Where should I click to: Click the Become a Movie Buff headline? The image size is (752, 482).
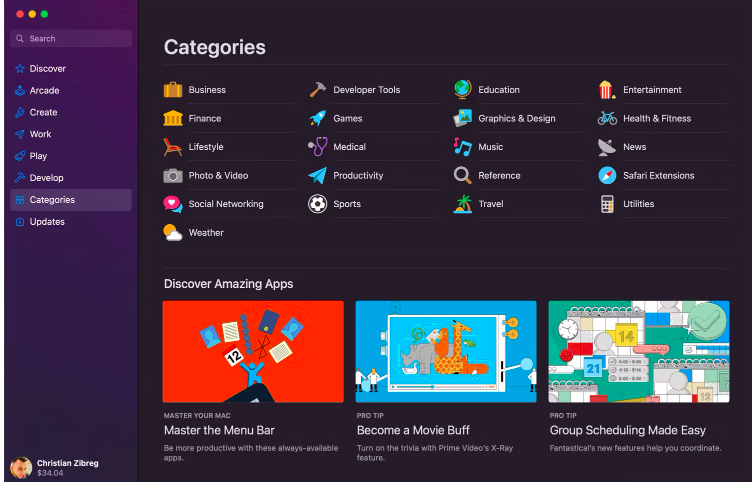[x=413, y=430]
